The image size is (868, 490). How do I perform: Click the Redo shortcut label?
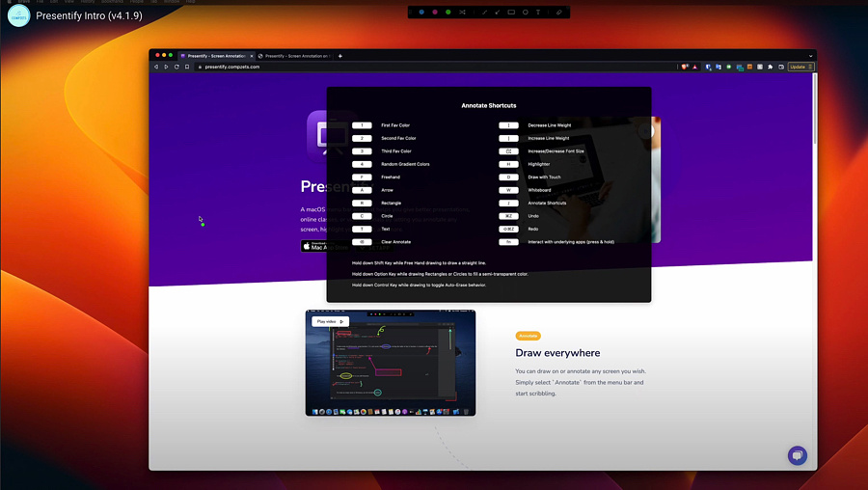click(x=533, y=229)
